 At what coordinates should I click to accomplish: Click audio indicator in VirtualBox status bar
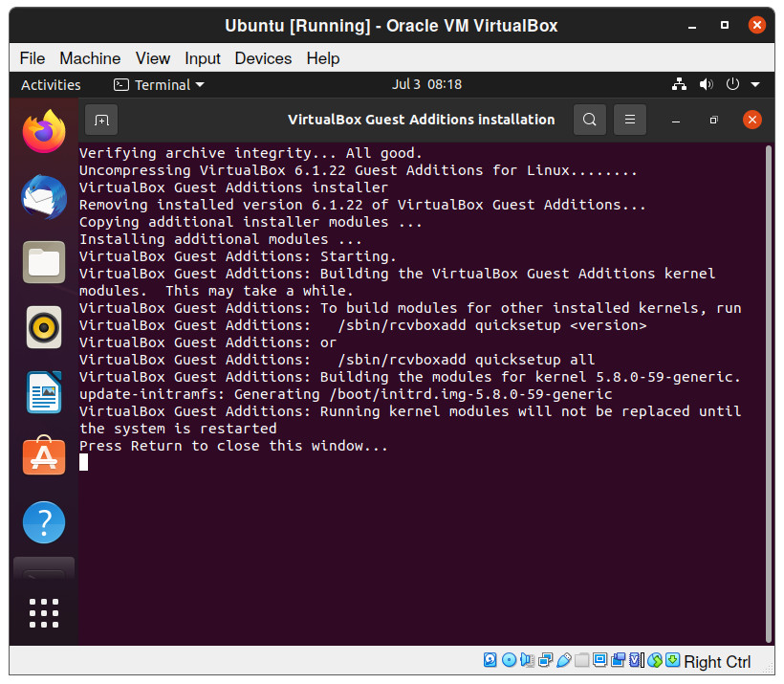point(527,660)
